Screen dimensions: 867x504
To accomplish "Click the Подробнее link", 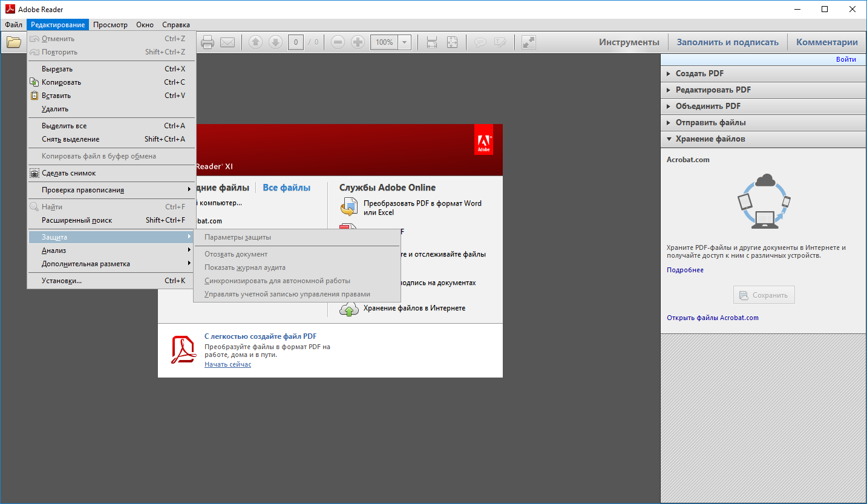I will pos(685,270).
